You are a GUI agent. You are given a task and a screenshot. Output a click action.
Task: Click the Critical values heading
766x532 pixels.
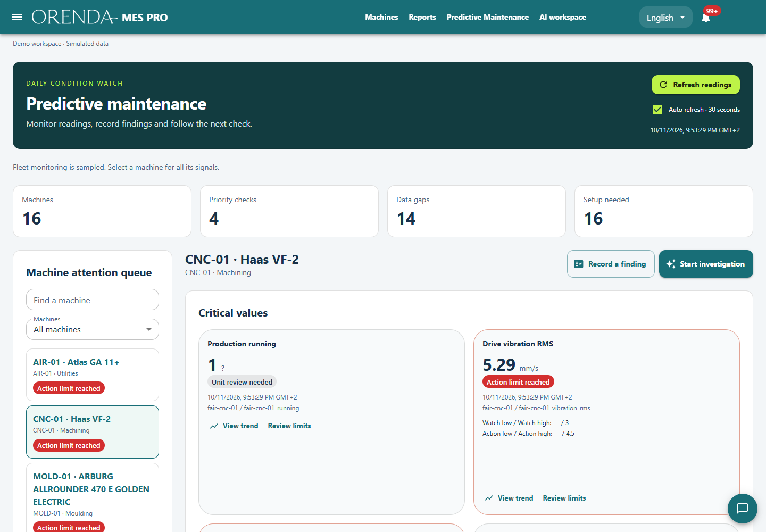tap(233, 313)
